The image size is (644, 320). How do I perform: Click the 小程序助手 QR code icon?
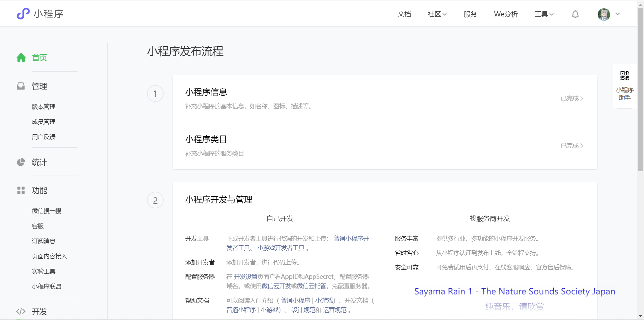click(x=624, y=75)
